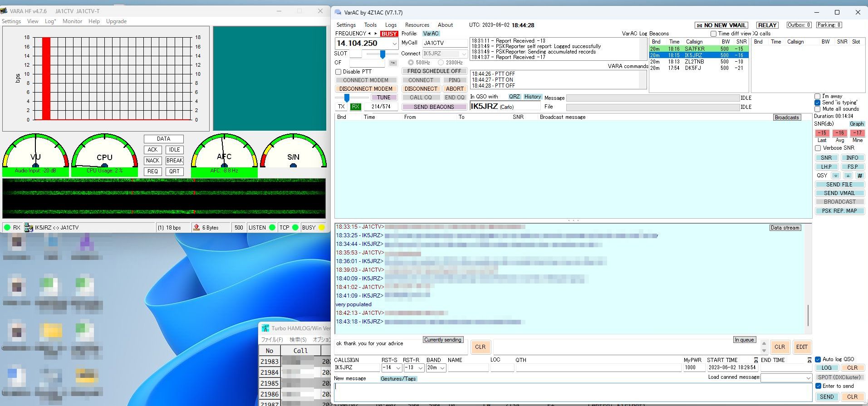Click the QSY up arrow button

pyautogui.click(x=848, y=176)
